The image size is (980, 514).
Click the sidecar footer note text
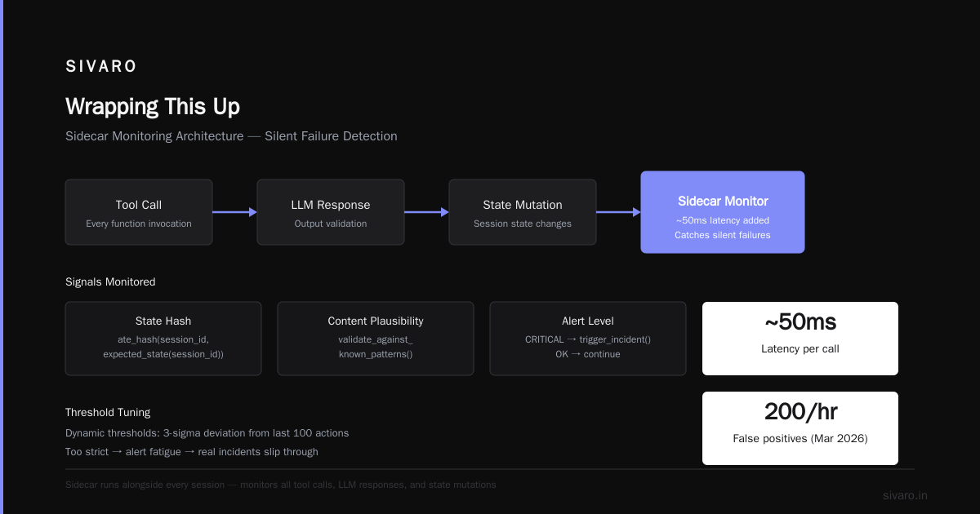click(x=281, y=485)
